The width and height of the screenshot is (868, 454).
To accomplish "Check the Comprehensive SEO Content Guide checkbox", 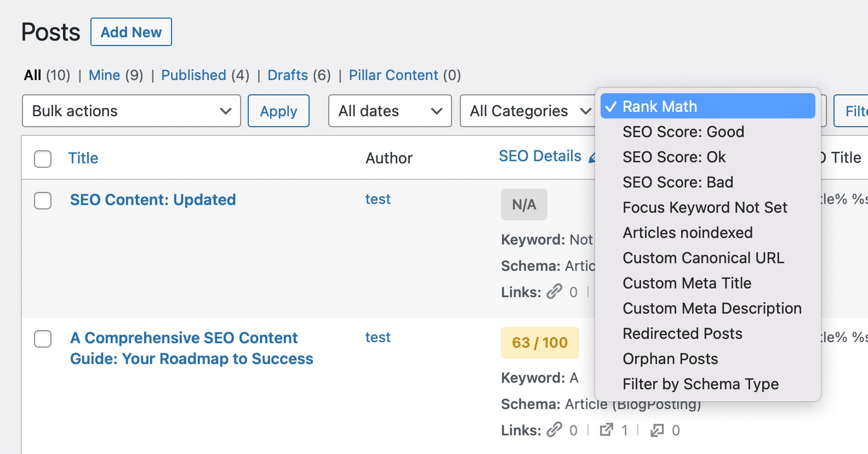I will point(43,339).
